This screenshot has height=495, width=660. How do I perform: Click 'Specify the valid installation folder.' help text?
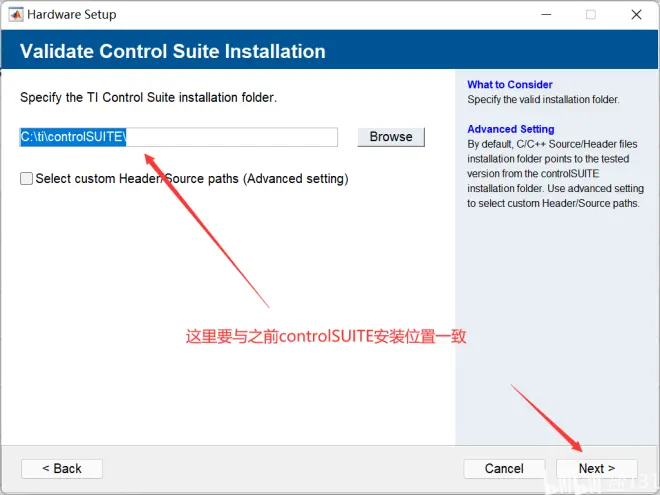coord(543,100)
